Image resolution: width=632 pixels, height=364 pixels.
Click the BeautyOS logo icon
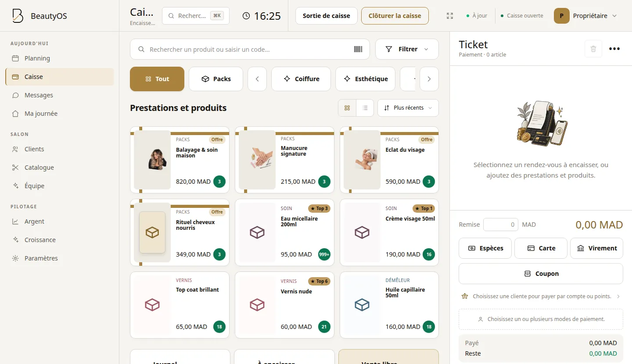coord(18,16)
